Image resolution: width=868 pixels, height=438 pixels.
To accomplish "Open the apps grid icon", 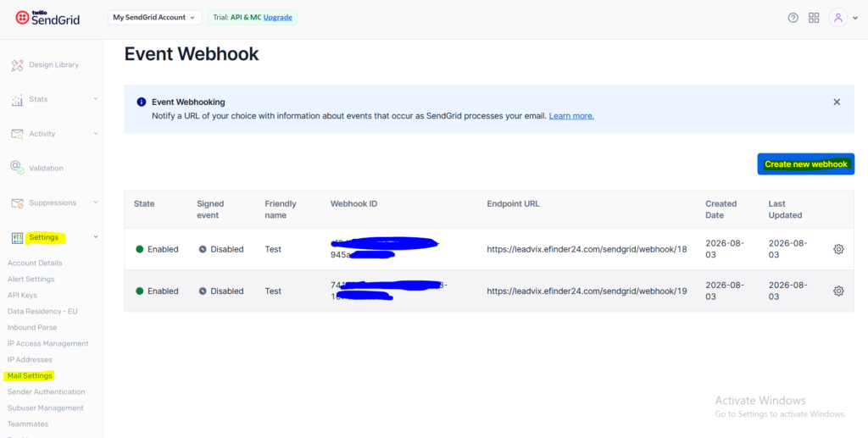I will pyautogui.click(x=814, y=18).
